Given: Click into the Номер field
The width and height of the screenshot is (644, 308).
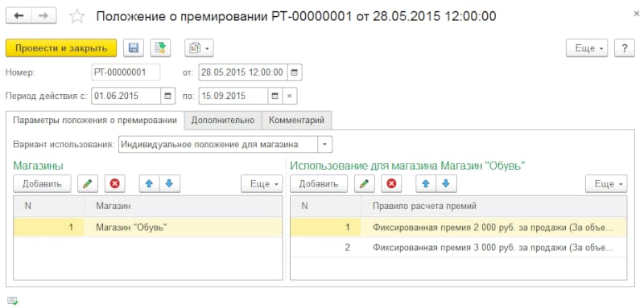Looking at the screenshot, I should (126, 72).
